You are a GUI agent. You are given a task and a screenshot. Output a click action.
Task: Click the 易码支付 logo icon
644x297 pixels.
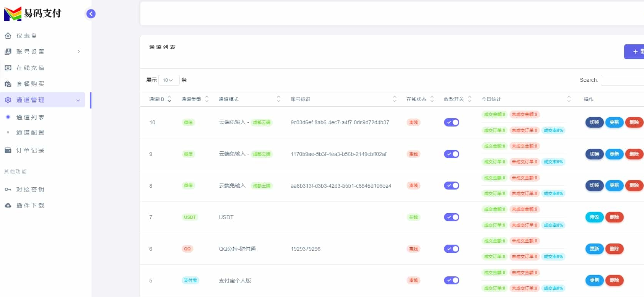(13, 14)
